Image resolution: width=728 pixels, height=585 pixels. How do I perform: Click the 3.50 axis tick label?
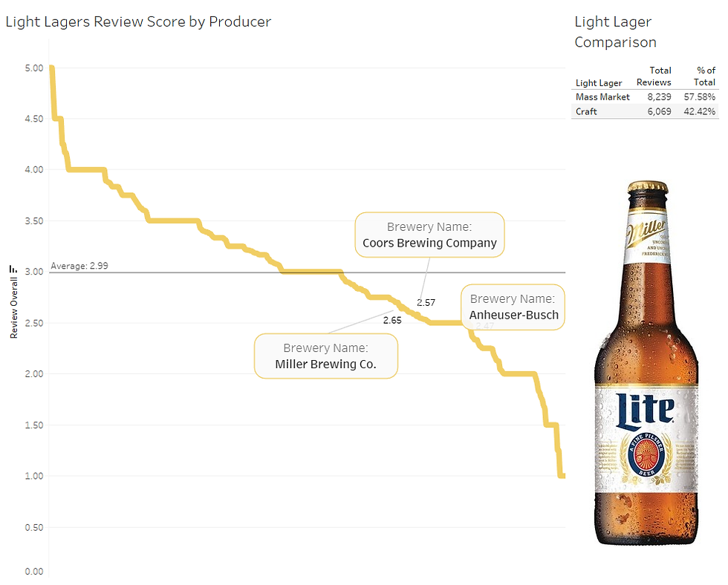pos(34,220)
